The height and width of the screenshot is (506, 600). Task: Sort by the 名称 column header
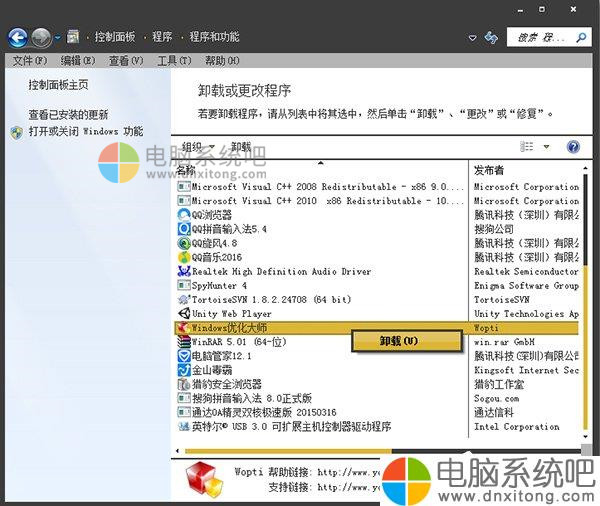[x=186, y=170]
